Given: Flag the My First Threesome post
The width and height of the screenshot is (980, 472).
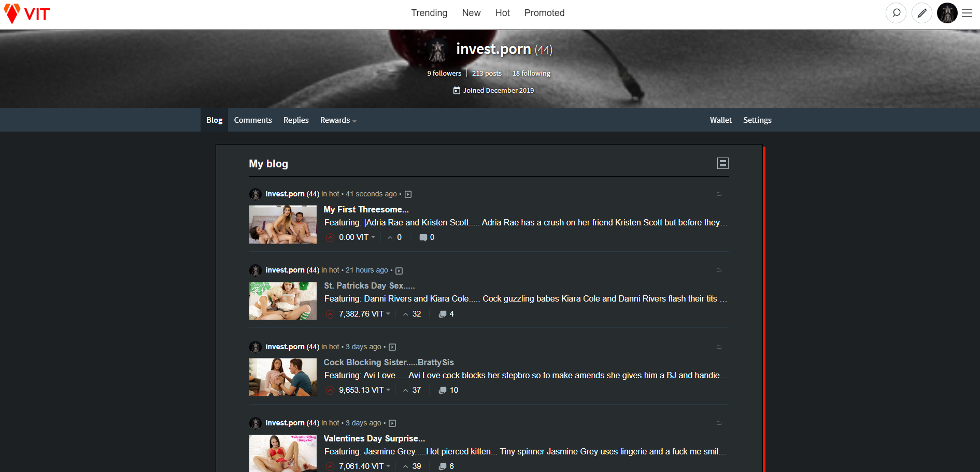Looking at the screenshot, I should [x=719, y=195].
